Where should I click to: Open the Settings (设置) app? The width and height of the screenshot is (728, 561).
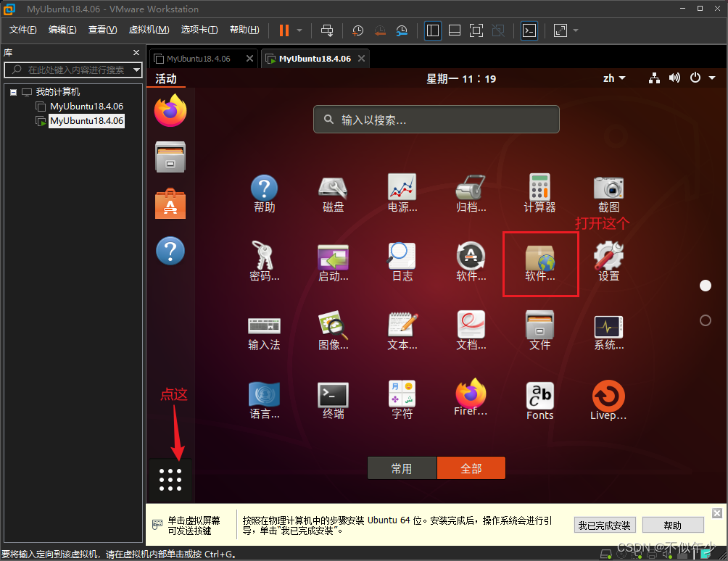point(608,262)
